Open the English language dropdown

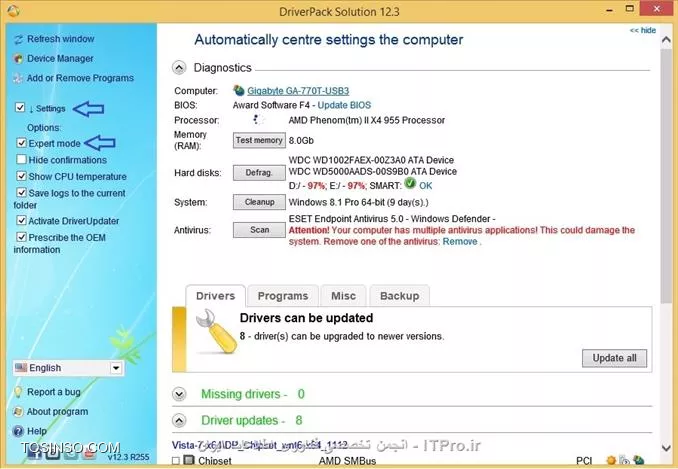pos(116,368)
